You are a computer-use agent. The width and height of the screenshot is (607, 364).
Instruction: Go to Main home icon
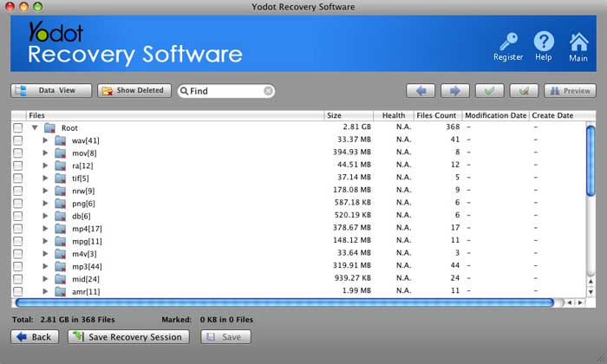click(578, 42)
